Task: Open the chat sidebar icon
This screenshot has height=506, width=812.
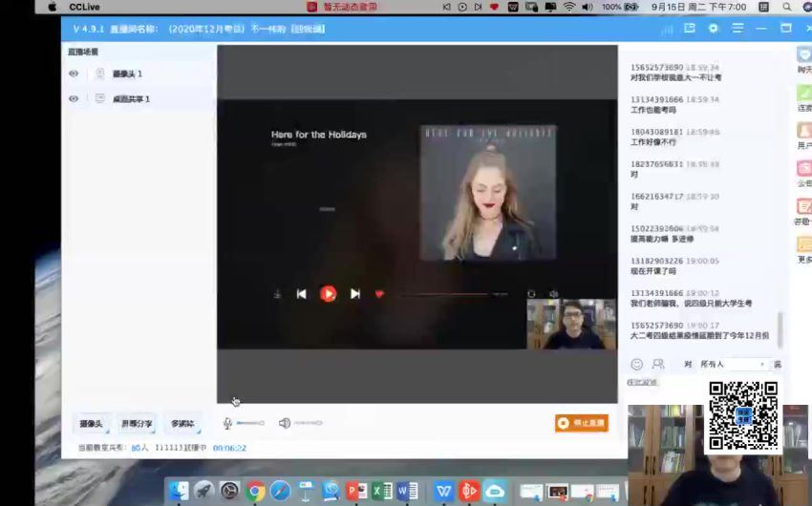Action: 804,54
